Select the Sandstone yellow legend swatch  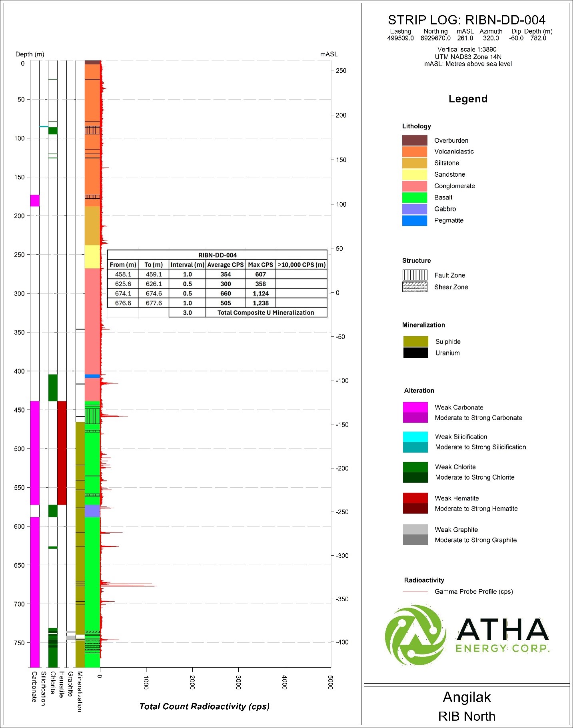[x=415, y=175]
